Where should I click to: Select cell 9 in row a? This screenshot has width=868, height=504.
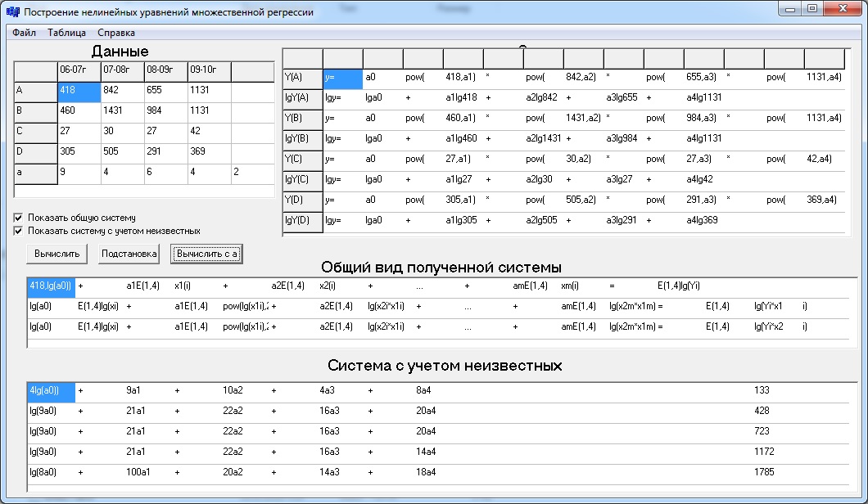coord(79,174)
